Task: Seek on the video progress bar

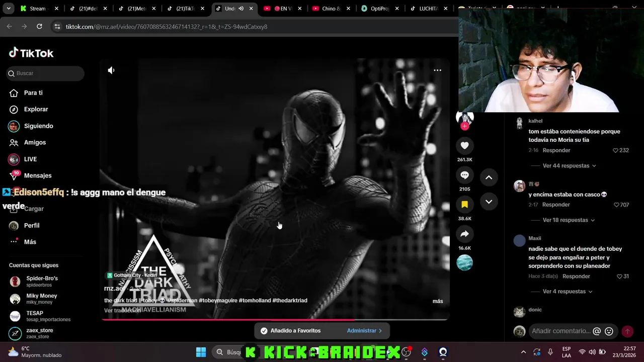Action: coord(274,319)
